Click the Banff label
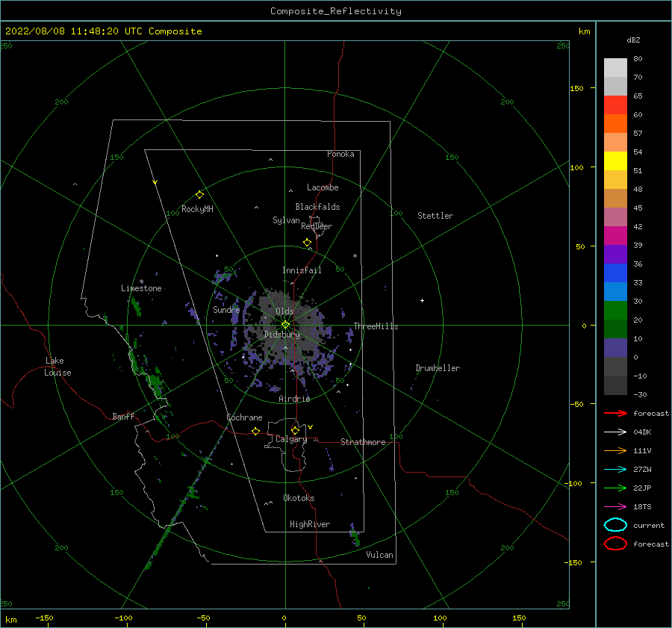The image size is (672, 628). pos(123,417)
